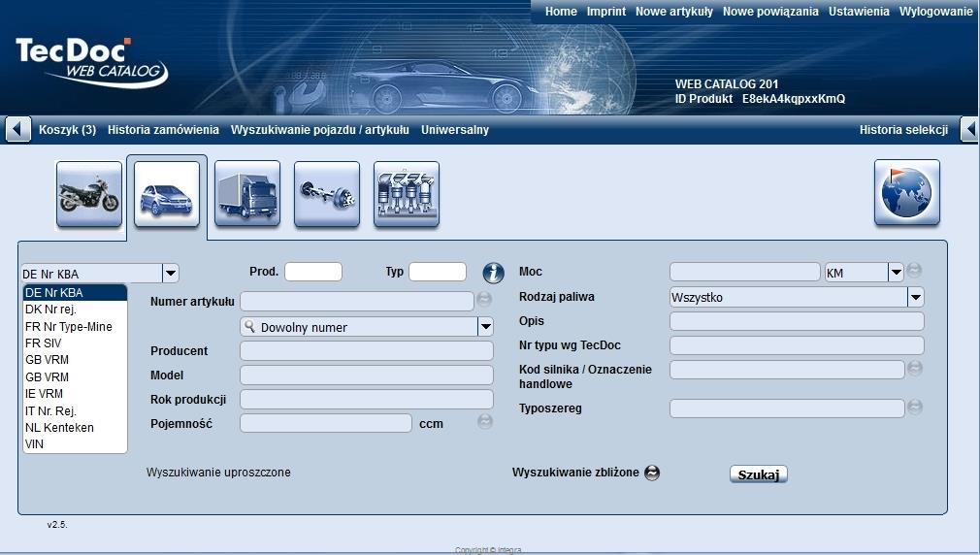Focus the Nr typu wg TecDoc field

click(797, 345)
